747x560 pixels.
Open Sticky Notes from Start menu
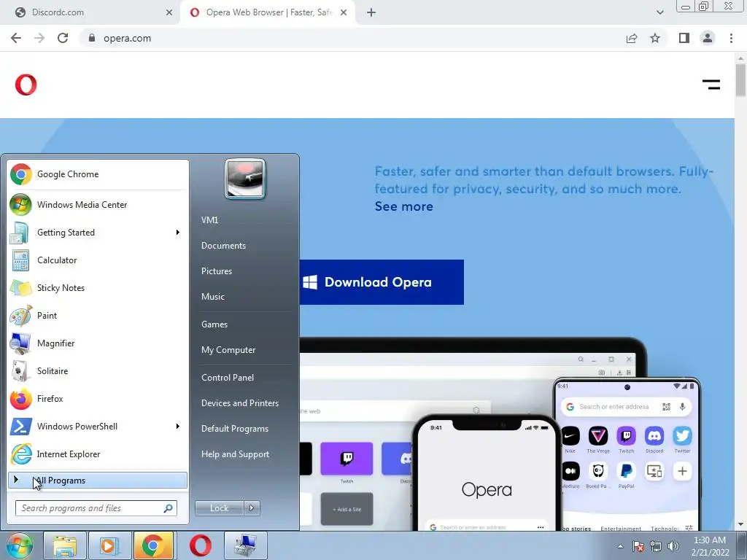98,287
